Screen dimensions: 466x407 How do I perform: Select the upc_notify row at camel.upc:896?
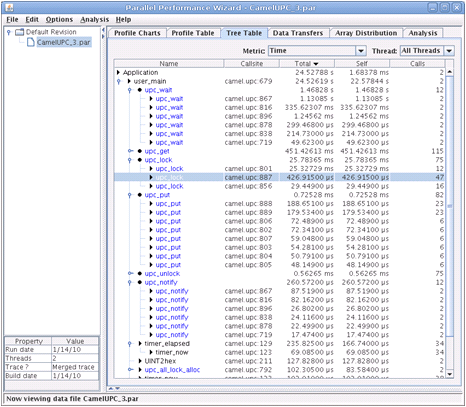coord(279,309)
